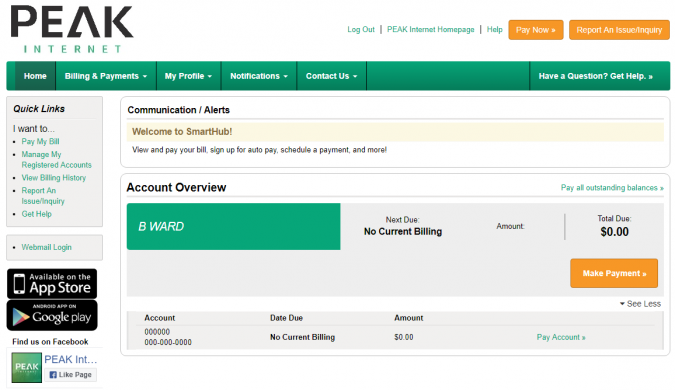Click the Find us on Facebook text
The width and height of the screenshot is (675, 390).
pyautogui.click(x=50, y=342)
